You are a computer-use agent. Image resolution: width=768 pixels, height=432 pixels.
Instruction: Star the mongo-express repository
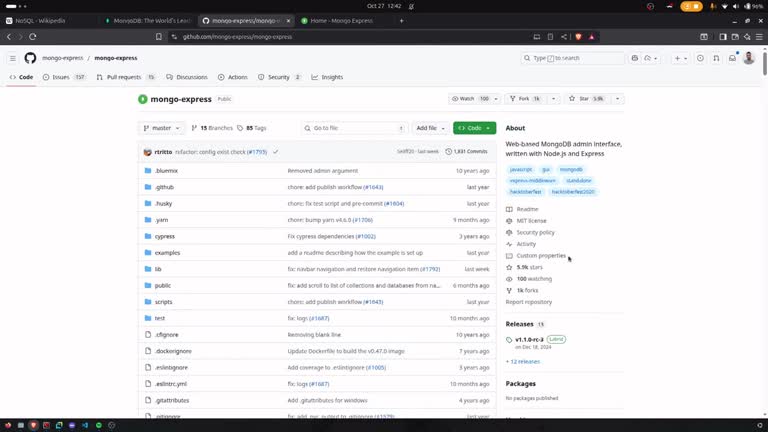point(586,99)
